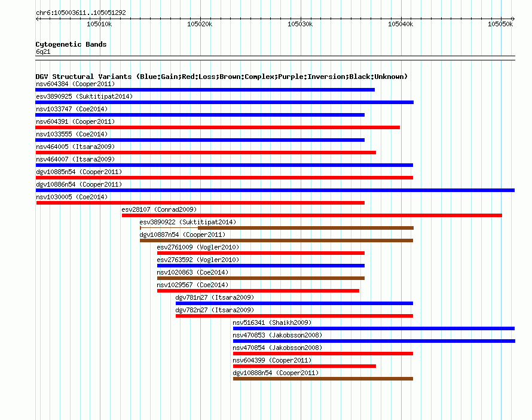
Task: Click the 105010k ruler tick label
Action: [x=99, y=24]
